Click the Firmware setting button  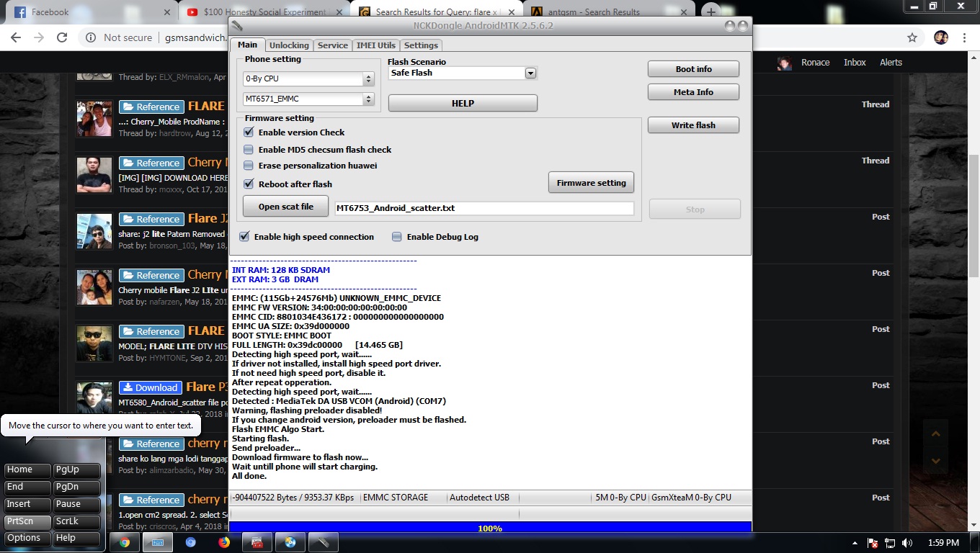[x=592, y=183]
